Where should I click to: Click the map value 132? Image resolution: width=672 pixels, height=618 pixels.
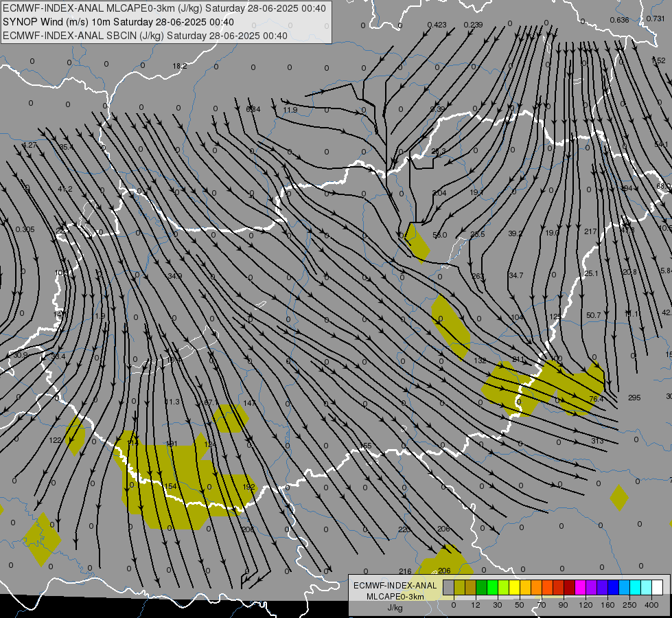point(480,360)
